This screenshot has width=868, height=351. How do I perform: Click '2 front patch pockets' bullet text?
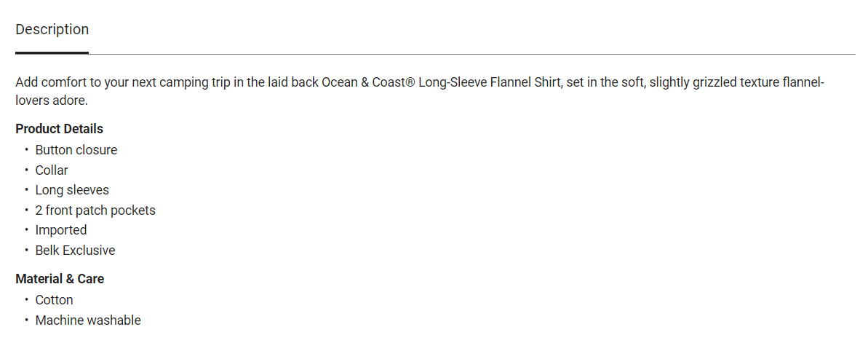coord(95,210)
